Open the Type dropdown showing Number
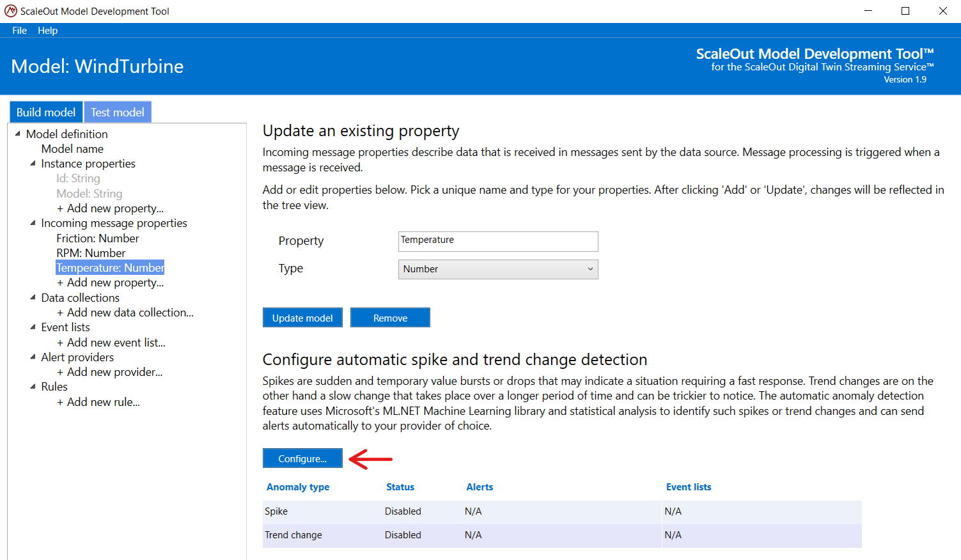The width and height of the screenshot is (961, 560). coord(498,269)
